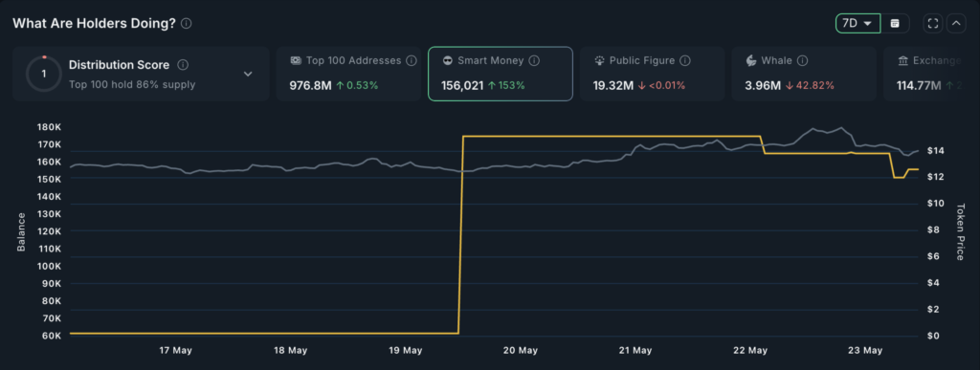
Task: Click info icon beside What Are Holders Doing
Action: (x=187, y=24)
